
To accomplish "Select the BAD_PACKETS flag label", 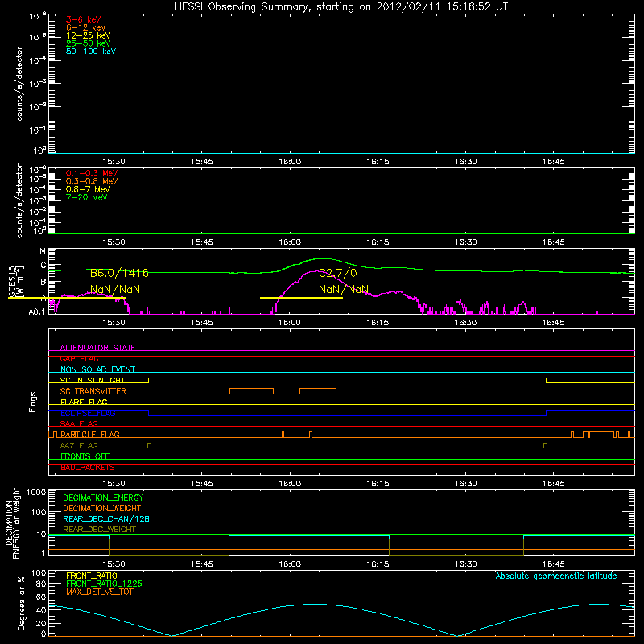I will click(x=88, y=467).
